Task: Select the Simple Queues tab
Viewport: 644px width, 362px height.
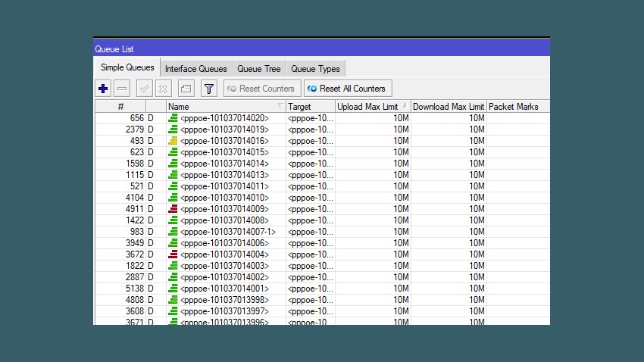Action: click(x=127, y=67)
